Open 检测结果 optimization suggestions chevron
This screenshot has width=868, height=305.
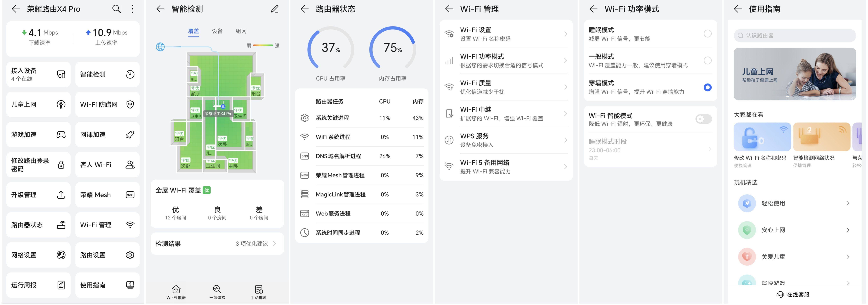275,244
